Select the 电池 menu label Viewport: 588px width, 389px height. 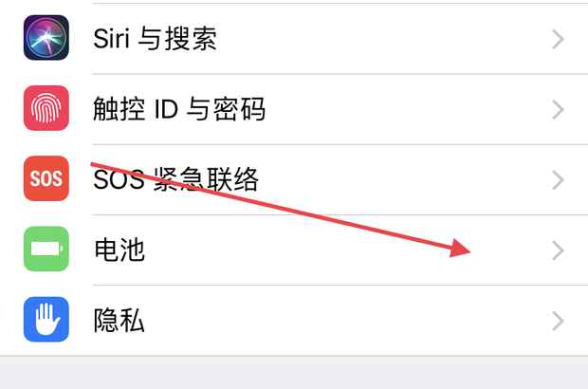tap(119, 250)
